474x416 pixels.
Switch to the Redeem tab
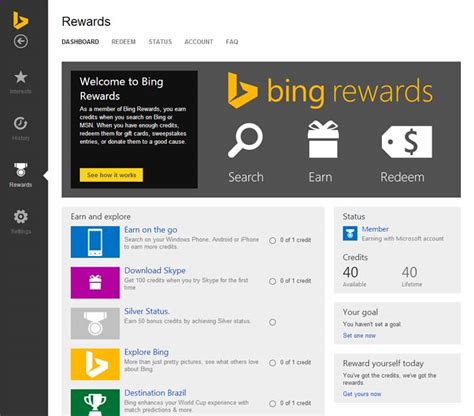coord(123,42)
